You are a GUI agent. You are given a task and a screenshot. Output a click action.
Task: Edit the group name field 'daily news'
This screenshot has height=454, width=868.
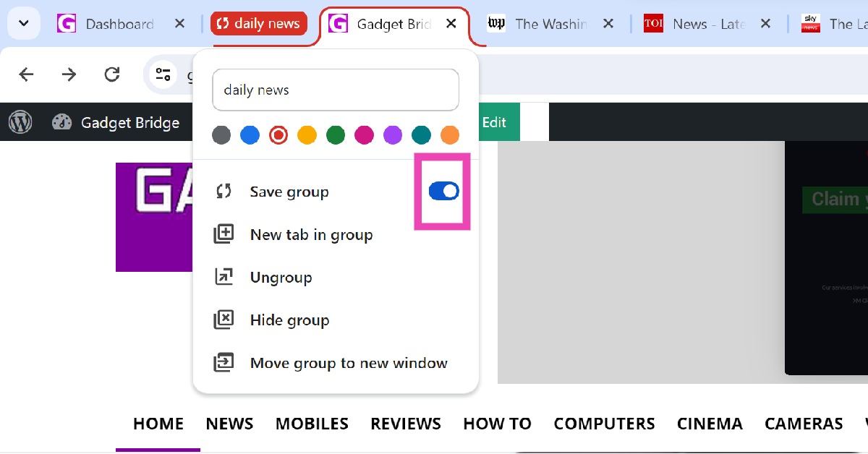pyautogui.click(x=336, y=90)
